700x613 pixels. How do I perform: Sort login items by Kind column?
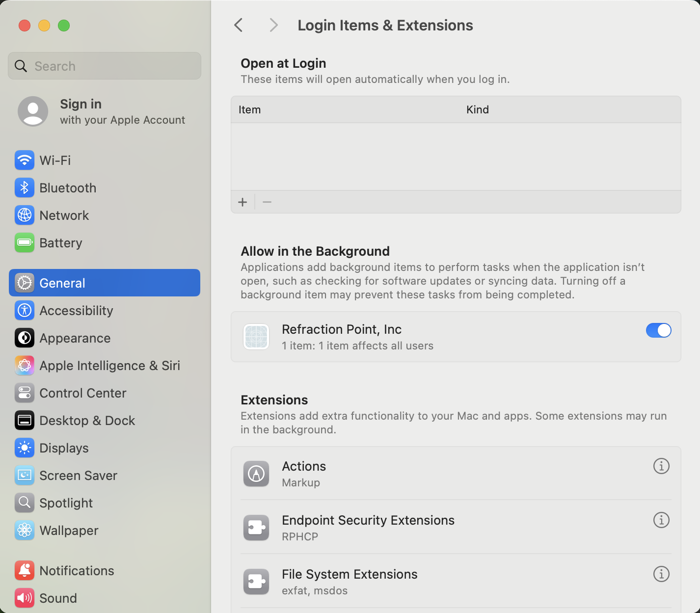pos(477,109)
